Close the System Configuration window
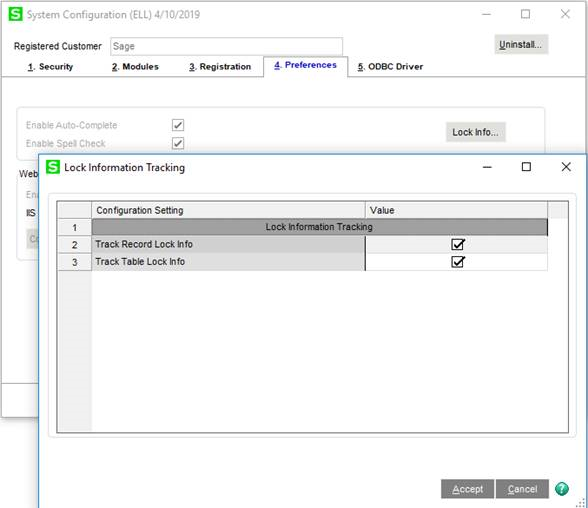The image size is (588, 508). (565, 14)
